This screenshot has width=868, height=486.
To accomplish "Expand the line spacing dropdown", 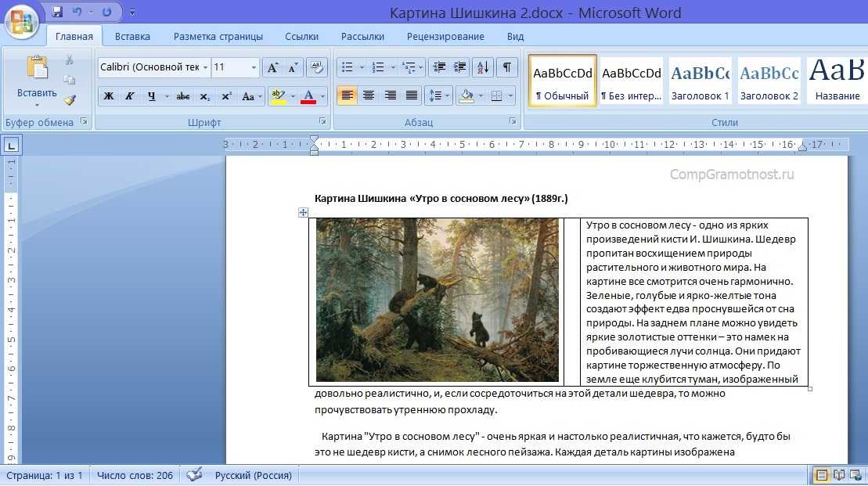I will coord(448,96).
